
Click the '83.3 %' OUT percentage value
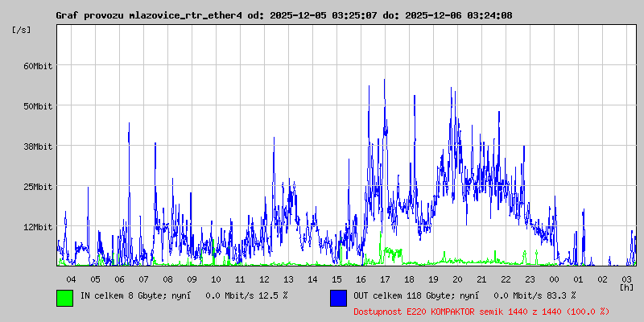561,295
